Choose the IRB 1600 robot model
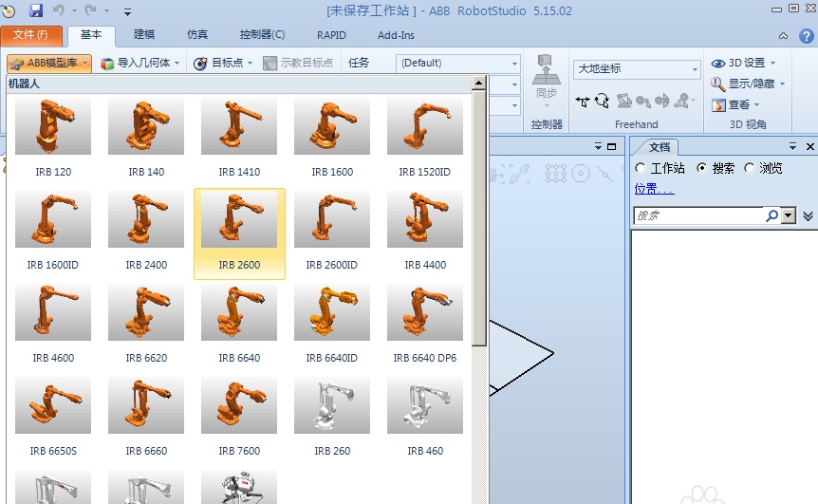Screen dimensions: 818x504 [x=332, y=140]
